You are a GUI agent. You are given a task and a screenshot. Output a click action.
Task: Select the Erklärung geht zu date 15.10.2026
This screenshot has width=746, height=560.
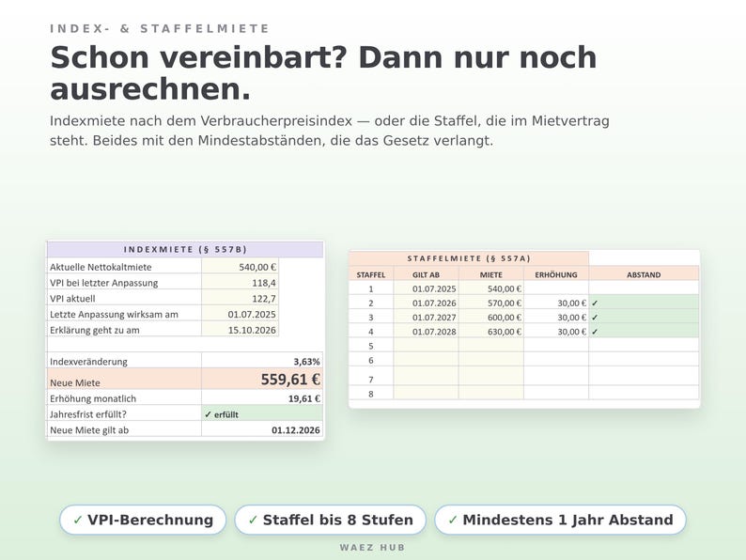(x=240, y=330)
